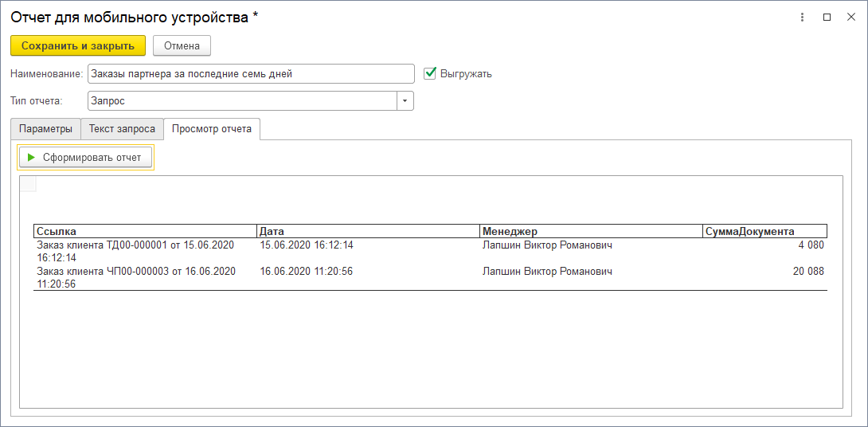Select the Просмотр отчета tab
The height and width of the screenshot is (427, 868).
point(212,129)
